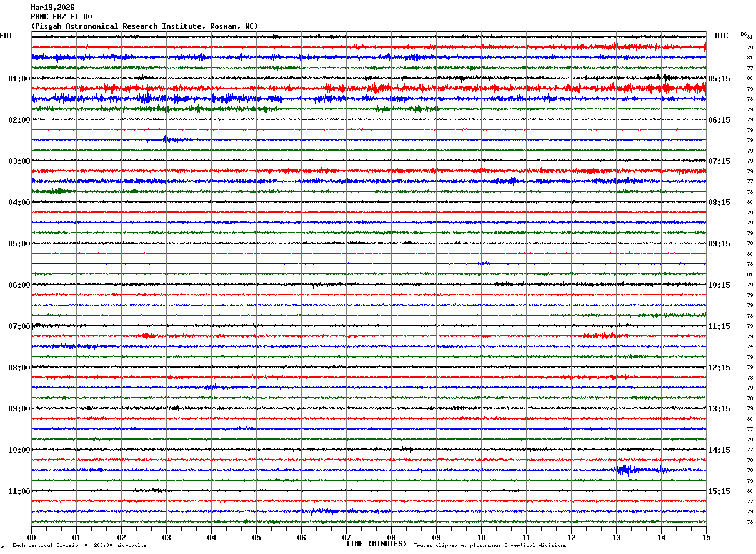The image size is (756, 554).
Task: Select the 04:00 EDT row label
Action: 19,203
